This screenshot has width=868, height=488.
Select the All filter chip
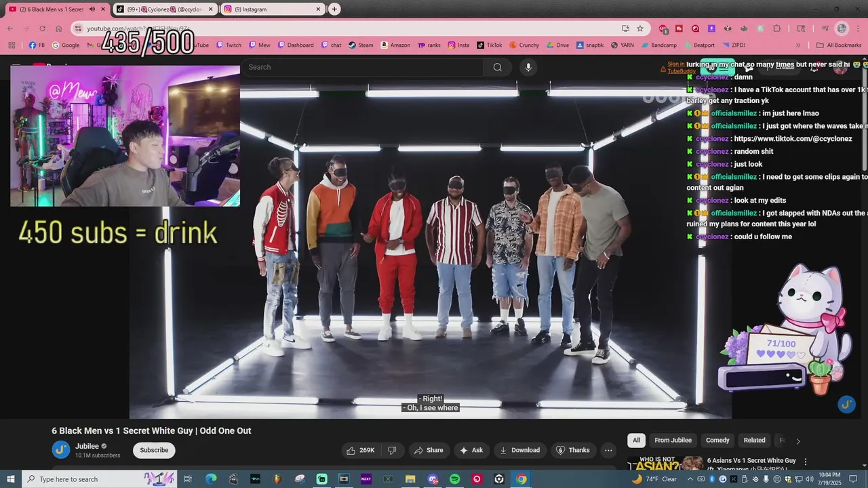(x=636, y=441)
